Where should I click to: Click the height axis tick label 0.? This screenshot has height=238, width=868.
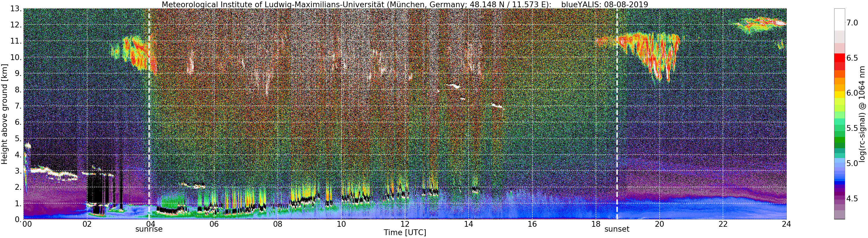click(x=18, y=219)
